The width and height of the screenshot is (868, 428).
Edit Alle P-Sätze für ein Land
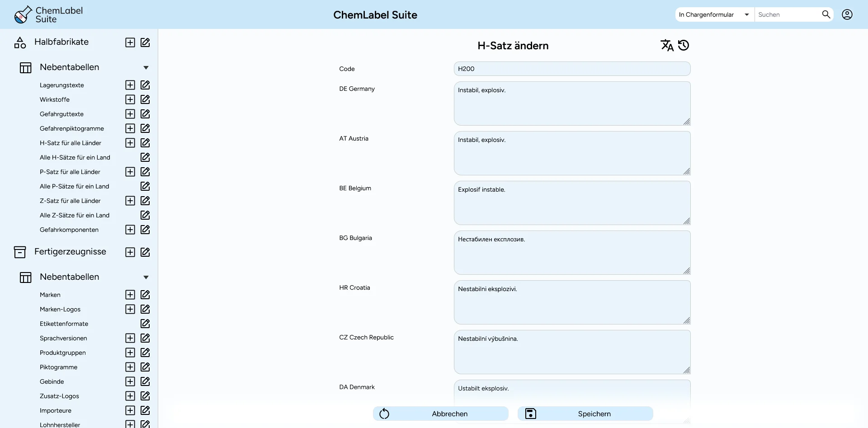(x=145, y=186)
